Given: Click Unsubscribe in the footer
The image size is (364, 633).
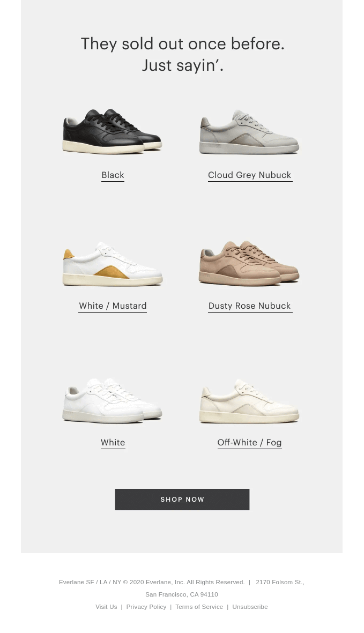Looking at the screenshot, I should tap(250, 607).
